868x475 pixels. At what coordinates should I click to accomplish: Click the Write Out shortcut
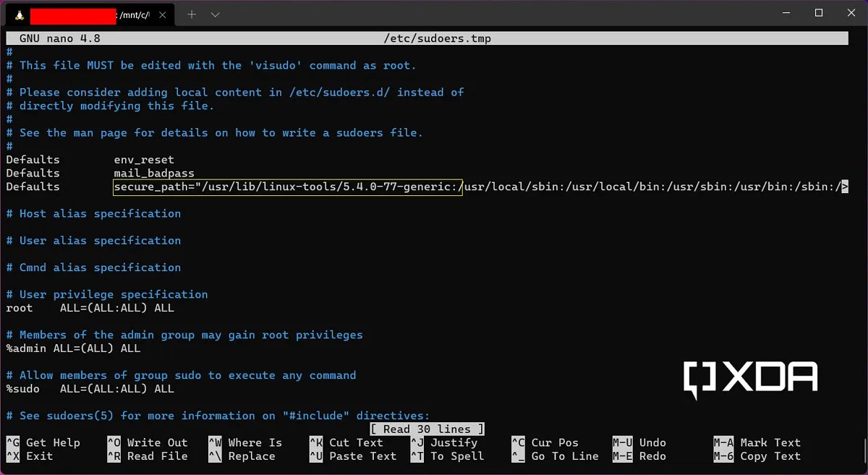(x=152, y=442)
